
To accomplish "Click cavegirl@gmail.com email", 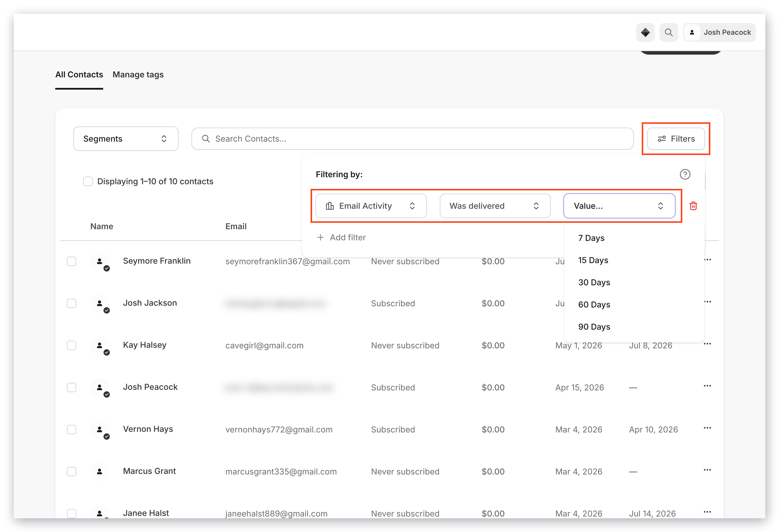I will coord(264,345).
